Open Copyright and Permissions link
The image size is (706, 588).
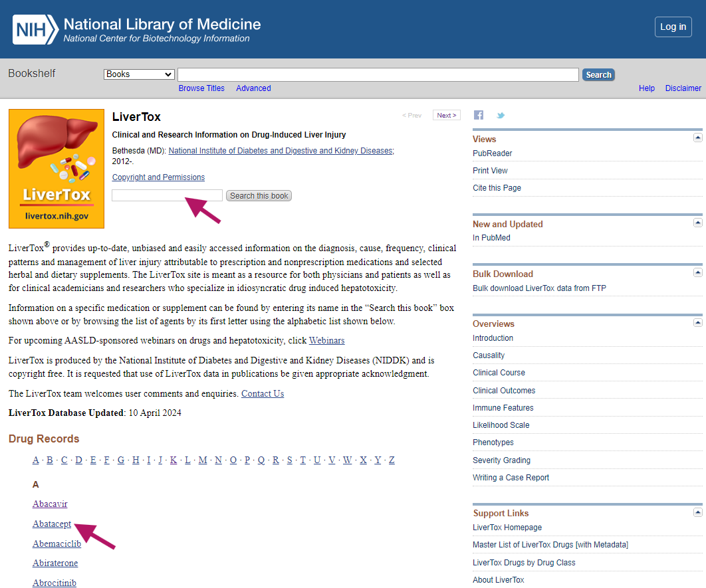pyautogui.click(x=158, y=177)
